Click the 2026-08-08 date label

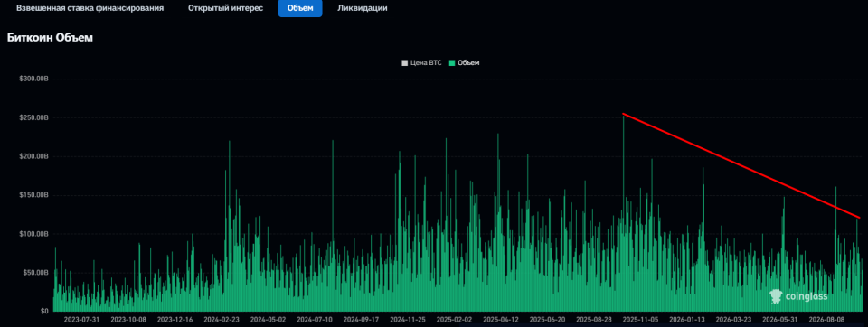coord(826,320)
